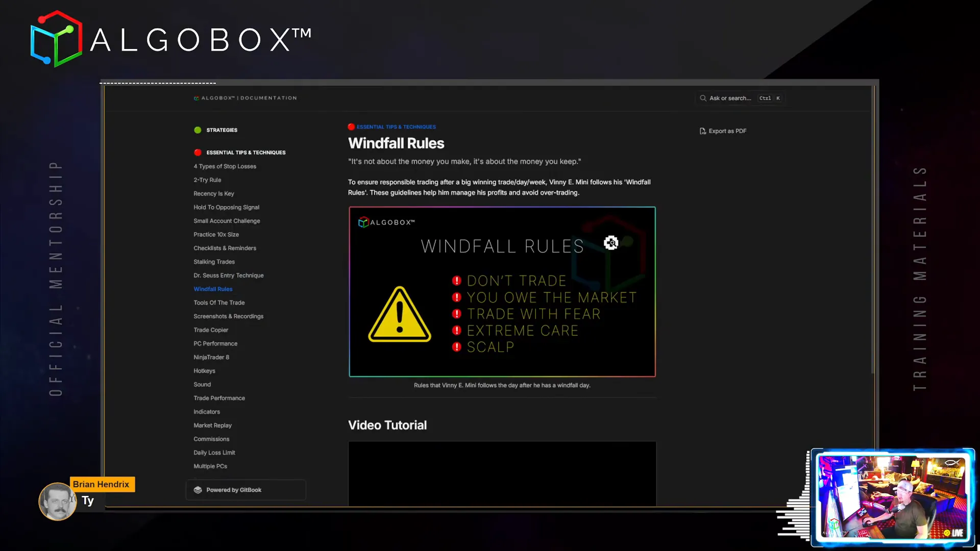
Task: Select Trade Copier in sidebar
Action: 211,330
